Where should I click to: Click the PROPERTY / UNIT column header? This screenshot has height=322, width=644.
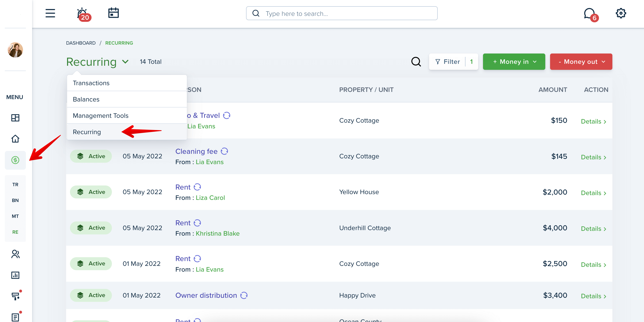pos(366,90)
